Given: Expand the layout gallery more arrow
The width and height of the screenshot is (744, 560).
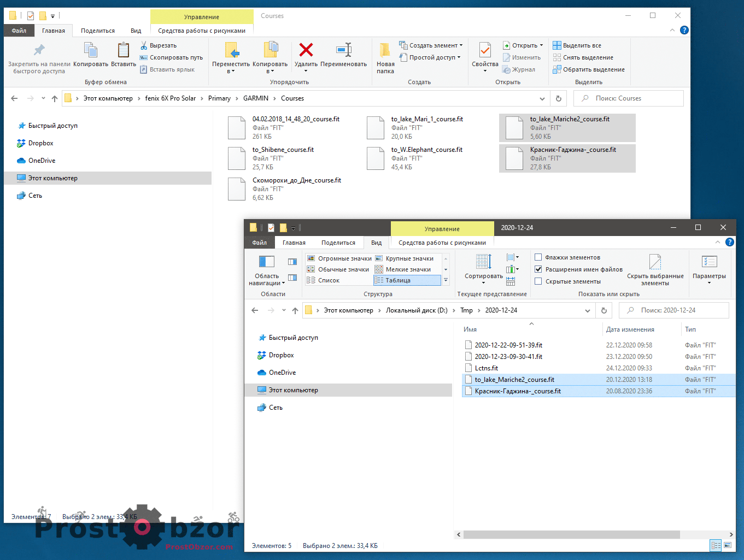Looking at the screenshot, I should pyautogui.click(x=446, y=280).
